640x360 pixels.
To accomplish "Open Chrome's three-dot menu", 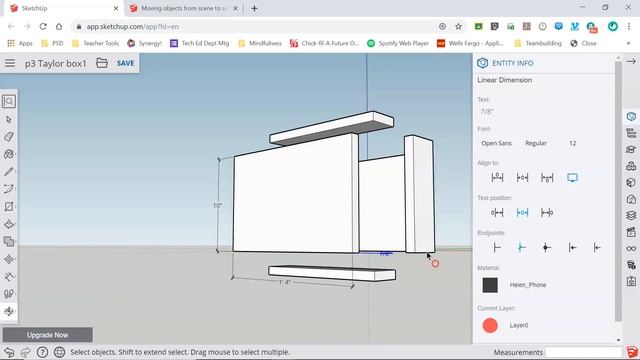I will (x=629, y=27).
